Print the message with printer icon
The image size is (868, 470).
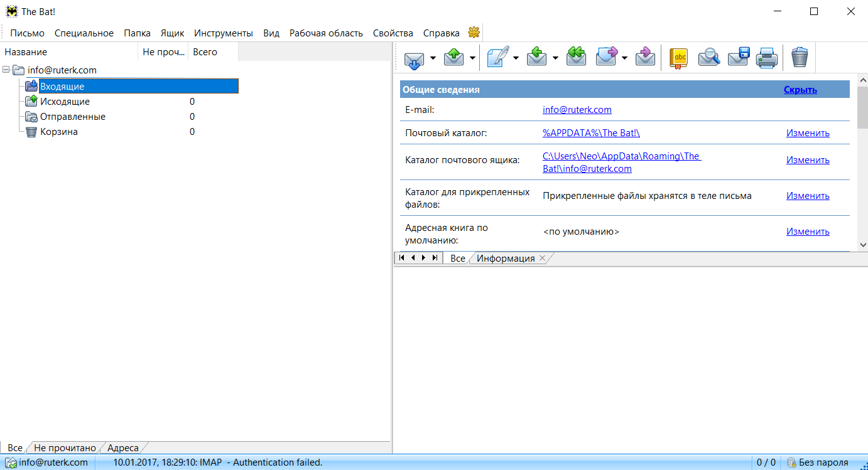point(767,58)
